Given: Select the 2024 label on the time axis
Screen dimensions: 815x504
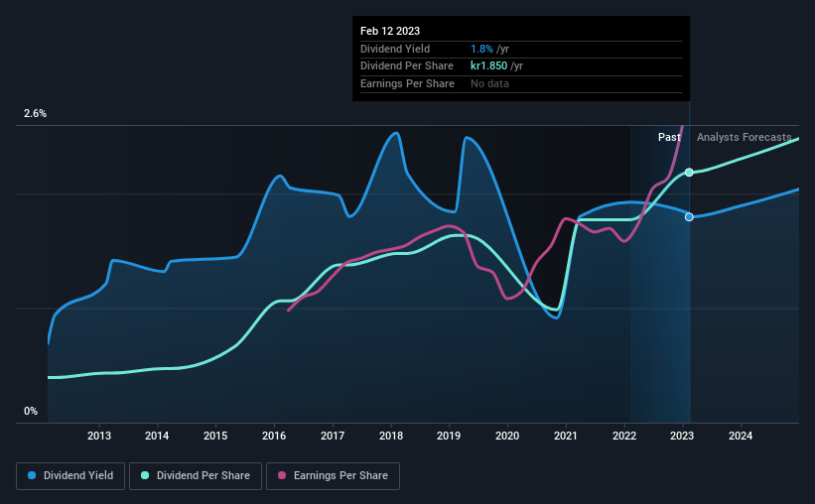Looking at the screenshot, I should click(741, 436).
